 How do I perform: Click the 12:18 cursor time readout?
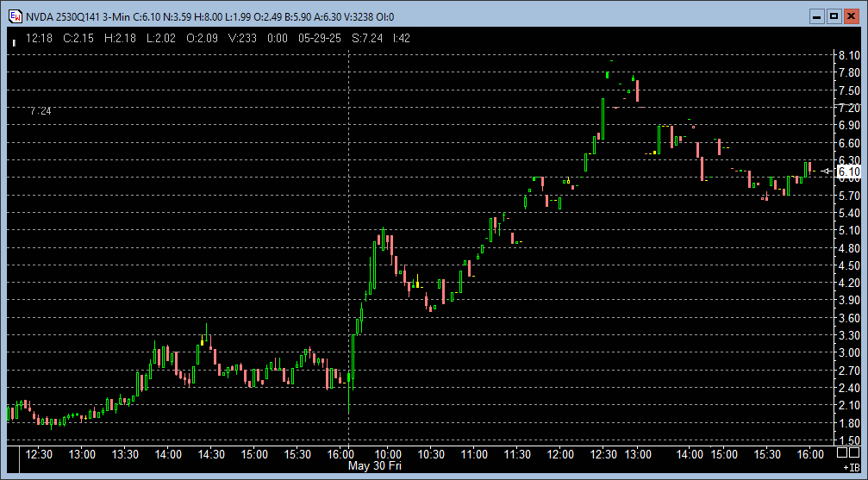[x=39, y=38]
